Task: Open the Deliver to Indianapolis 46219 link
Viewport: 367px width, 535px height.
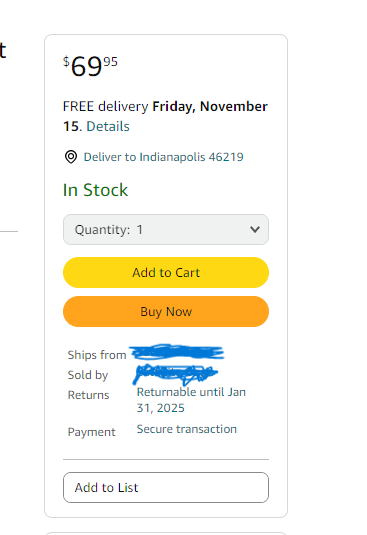Action: click(x=163, y=157)
